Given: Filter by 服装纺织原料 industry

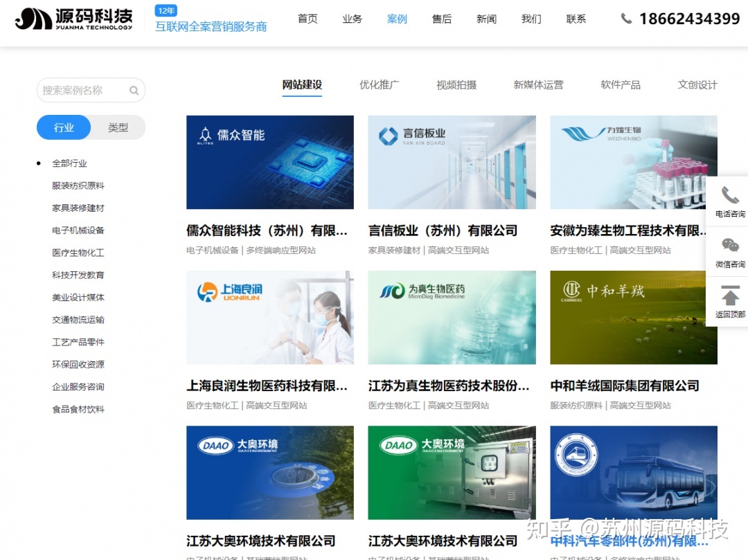Looking at the screenshot, I should tap(78, 186).
